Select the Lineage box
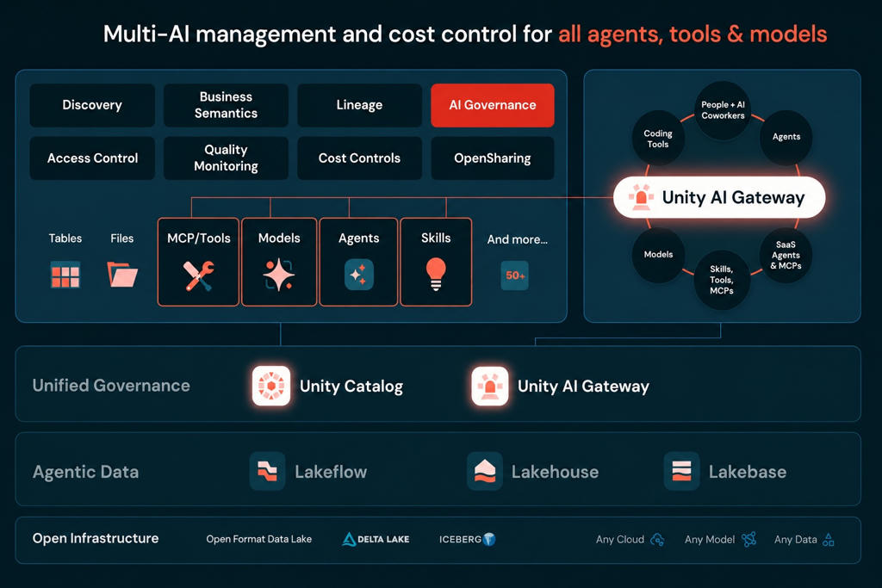 (x=359, y=105)
